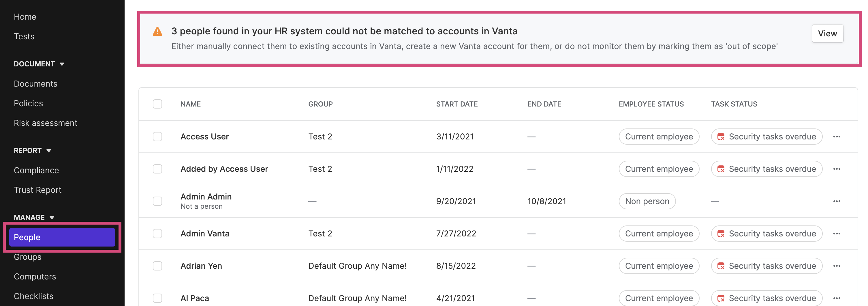This screenshot has height=306, width=868.
Task: Click the Test 2 group cell for Access User
Action: 320,137
